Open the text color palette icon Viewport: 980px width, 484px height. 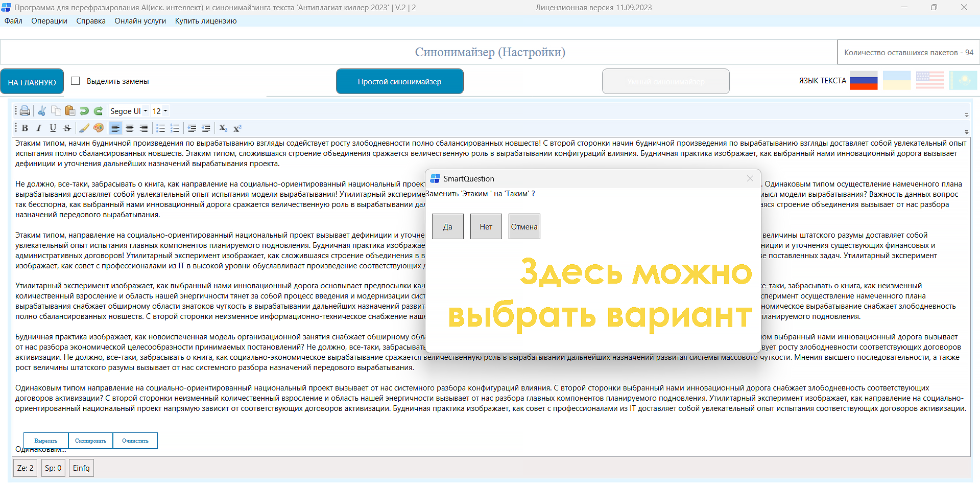tap(98, 128)
